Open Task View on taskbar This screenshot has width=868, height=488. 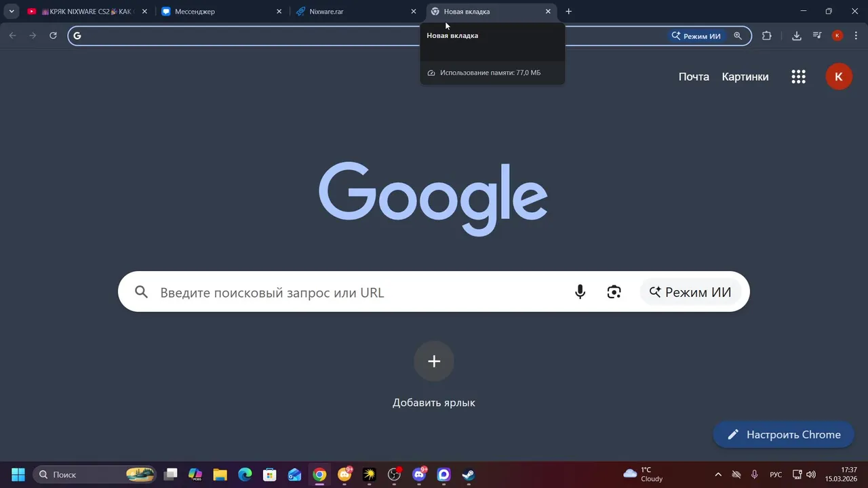[170, 474]
